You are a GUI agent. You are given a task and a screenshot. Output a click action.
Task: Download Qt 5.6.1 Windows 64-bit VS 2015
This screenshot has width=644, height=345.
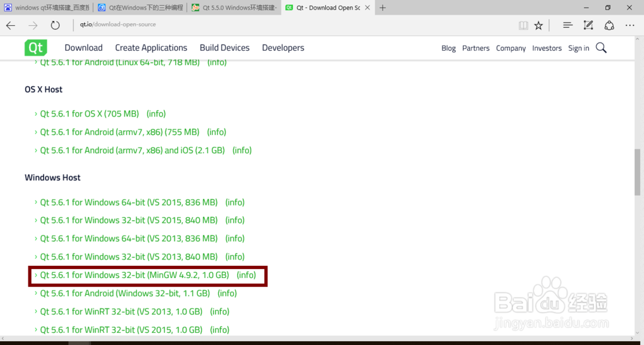point(129,203)
